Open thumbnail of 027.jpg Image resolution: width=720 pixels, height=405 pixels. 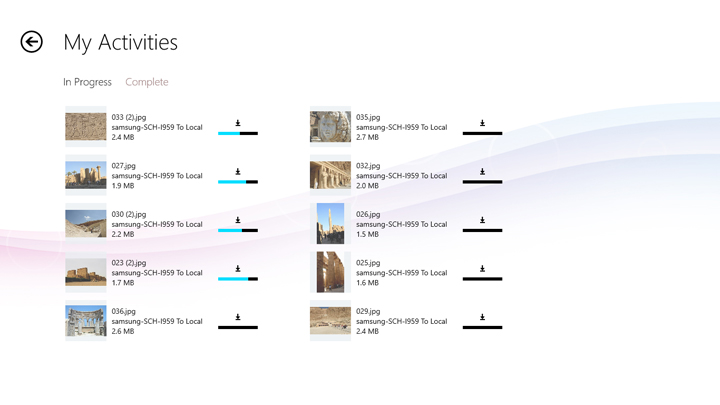pyautogui.click(x=86, y=175)
